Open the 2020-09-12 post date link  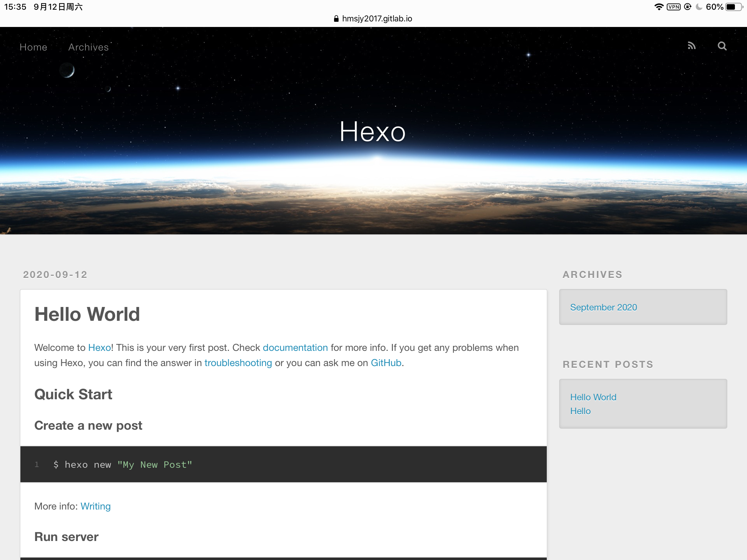click(x=55, y=274)
